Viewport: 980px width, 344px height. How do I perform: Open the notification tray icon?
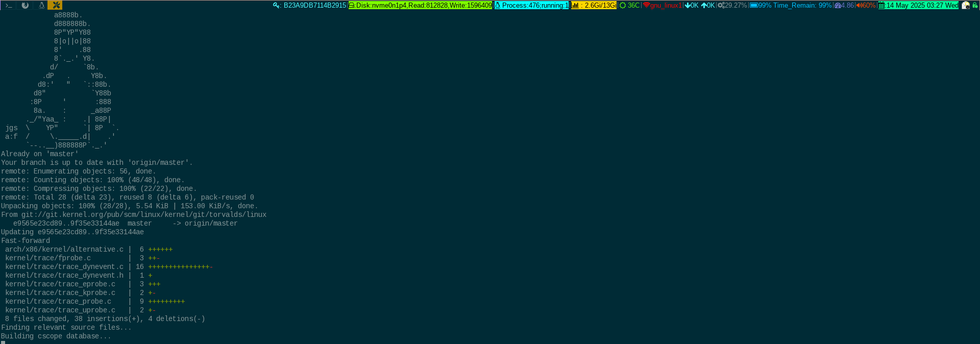[965, 5]
